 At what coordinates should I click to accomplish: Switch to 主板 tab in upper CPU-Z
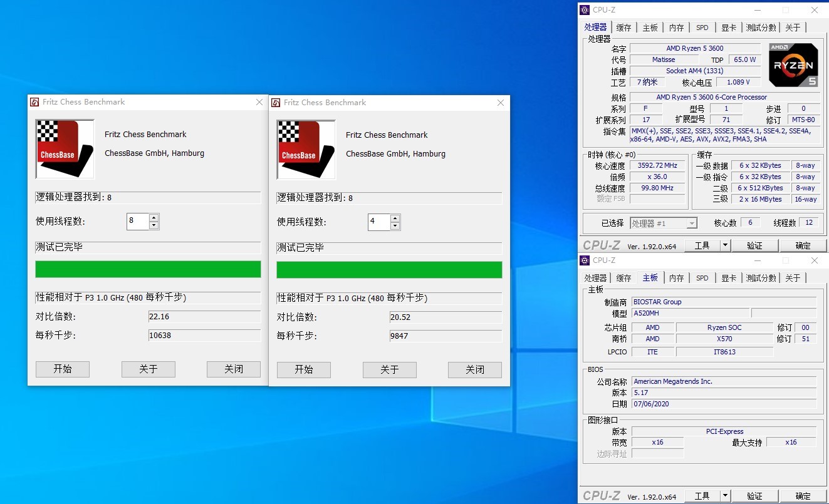pos(650,28)
